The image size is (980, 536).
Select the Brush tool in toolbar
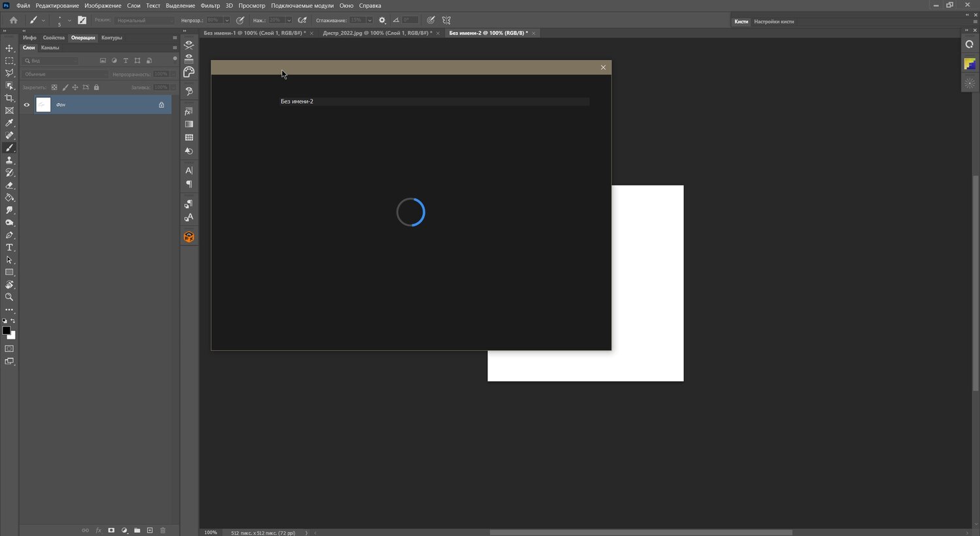(9, 148)
